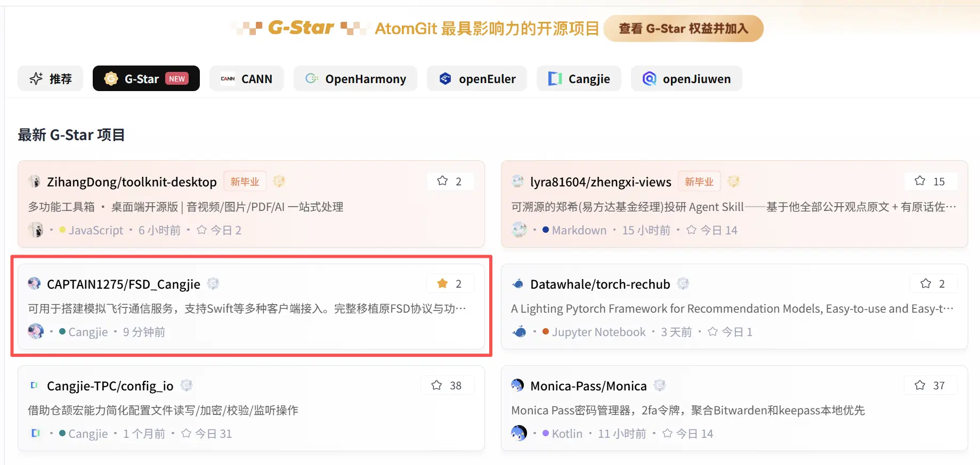Click Monica-Pass avatar beside Monica title
This screenshot has width=980, height=465.
point(518,386)
